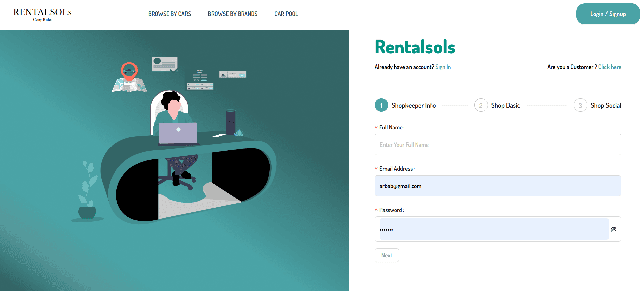This screenshot has width=644, height=291.
Task: Click the Full Name label text
Action: 392,127
